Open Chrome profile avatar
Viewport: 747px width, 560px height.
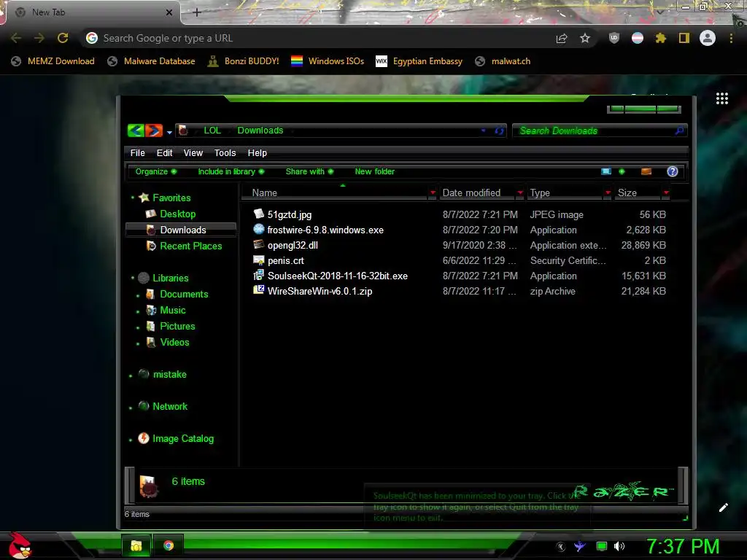point(708,38)
